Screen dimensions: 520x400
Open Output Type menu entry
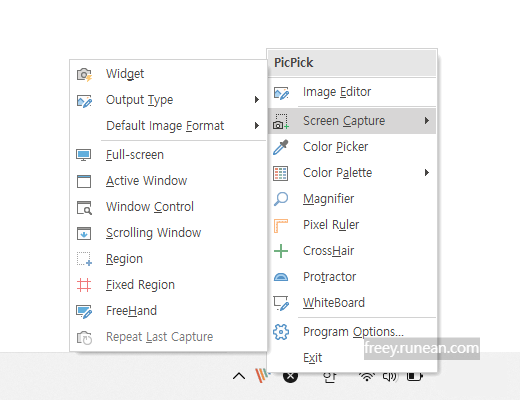click(x=168, y=100)
